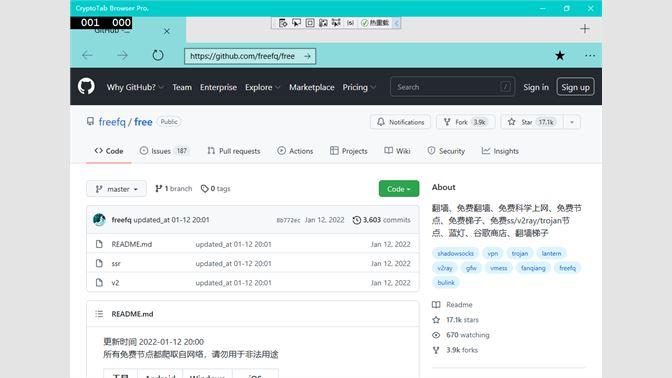Open the ssr file

tap(116, 264)
